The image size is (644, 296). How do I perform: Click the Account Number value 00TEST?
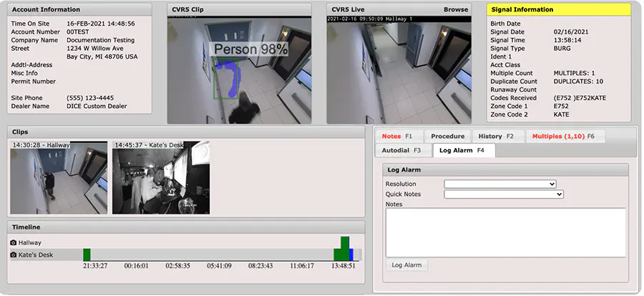77,32
